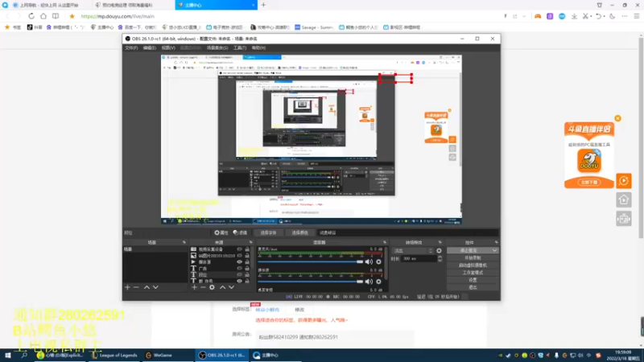Toggle visibility of the last text source
The height and width of the screenshot is (362, 644).
tap(239, 281)
